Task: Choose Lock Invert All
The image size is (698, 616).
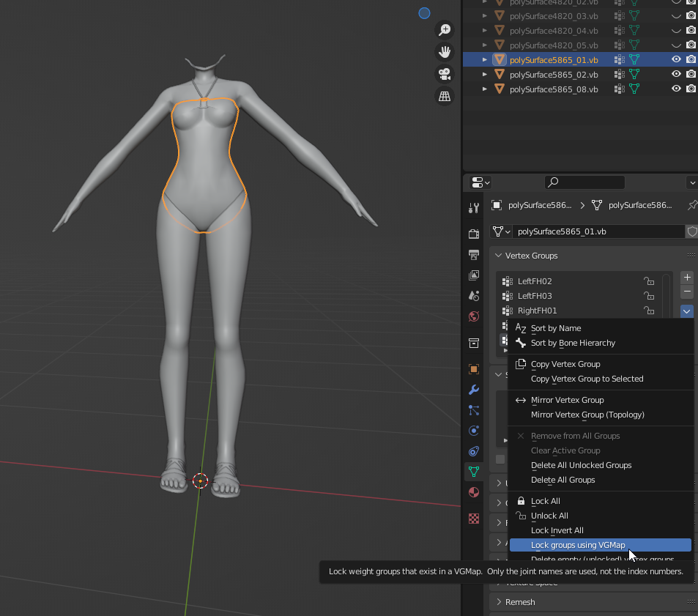Action: click(601, 530)
